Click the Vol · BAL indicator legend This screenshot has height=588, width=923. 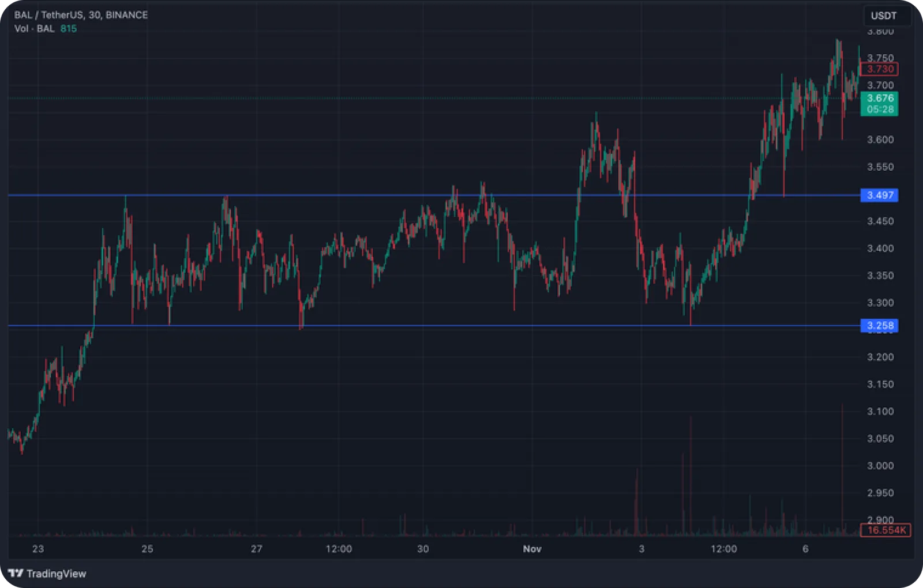[34, 29]
